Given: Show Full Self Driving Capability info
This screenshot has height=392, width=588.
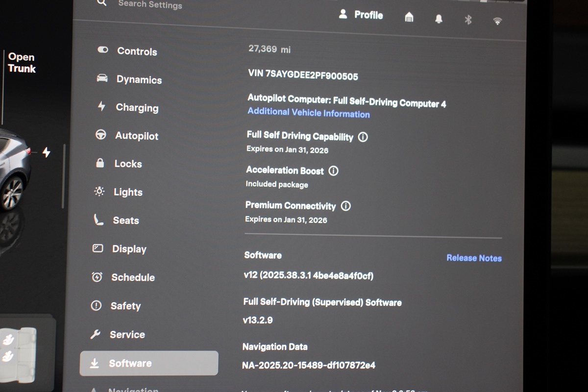Looking at the screenshot, I should [363, 137].
